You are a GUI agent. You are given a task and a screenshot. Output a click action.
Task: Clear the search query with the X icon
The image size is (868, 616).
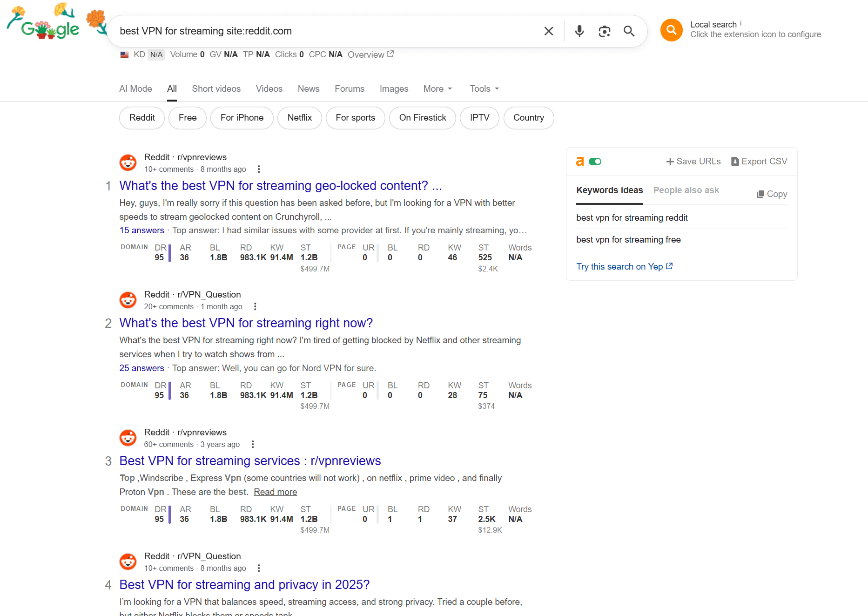click(549, 31)
